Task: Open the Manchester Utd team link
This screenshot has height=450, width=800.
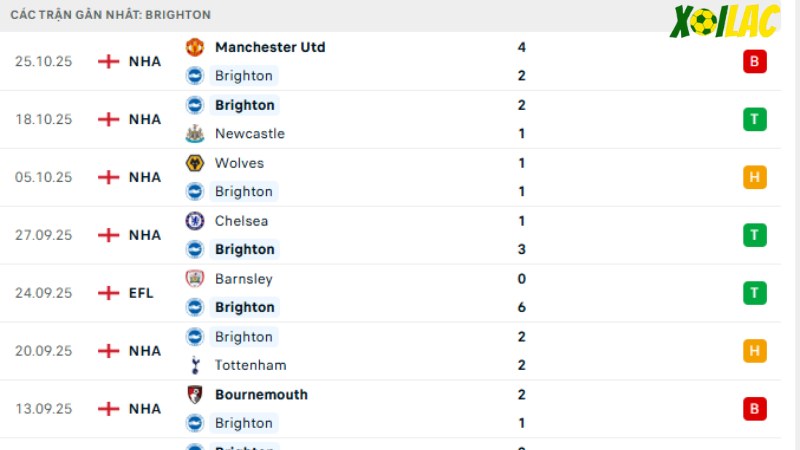Action: pyautogui.click(x=270, y=47)
